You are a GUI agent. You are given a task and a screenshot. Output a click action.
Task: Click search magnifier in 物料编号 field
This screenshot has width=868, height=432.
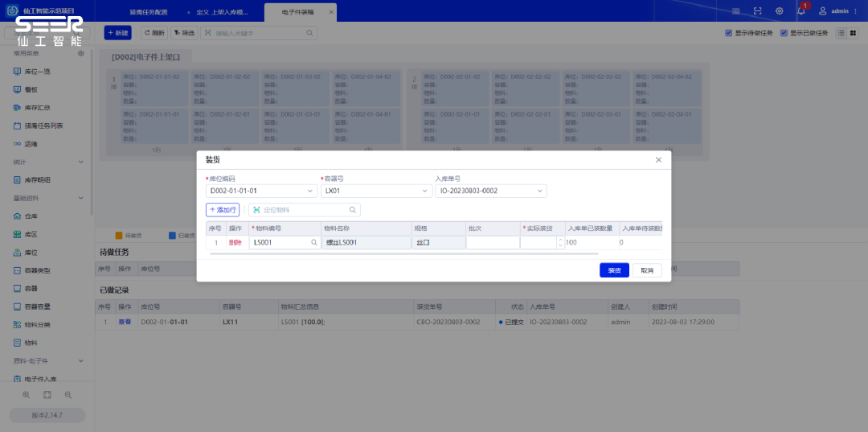coord(314,242)
